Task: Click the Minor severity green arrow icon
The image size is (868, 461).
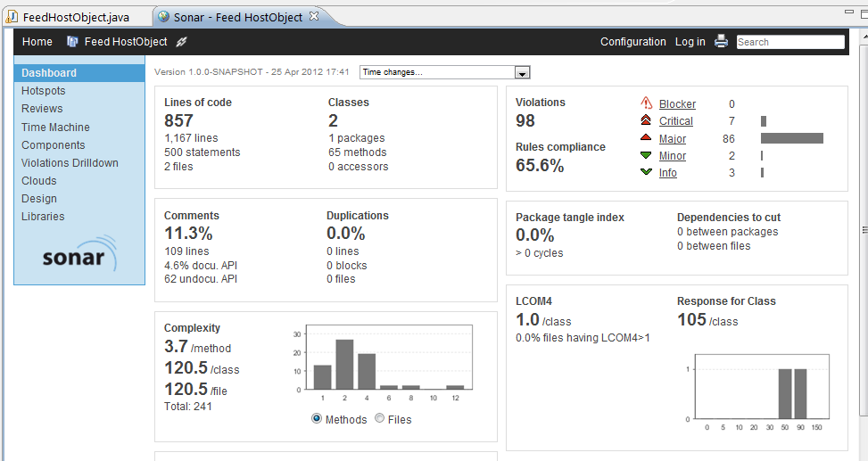Action: [646, 155]
